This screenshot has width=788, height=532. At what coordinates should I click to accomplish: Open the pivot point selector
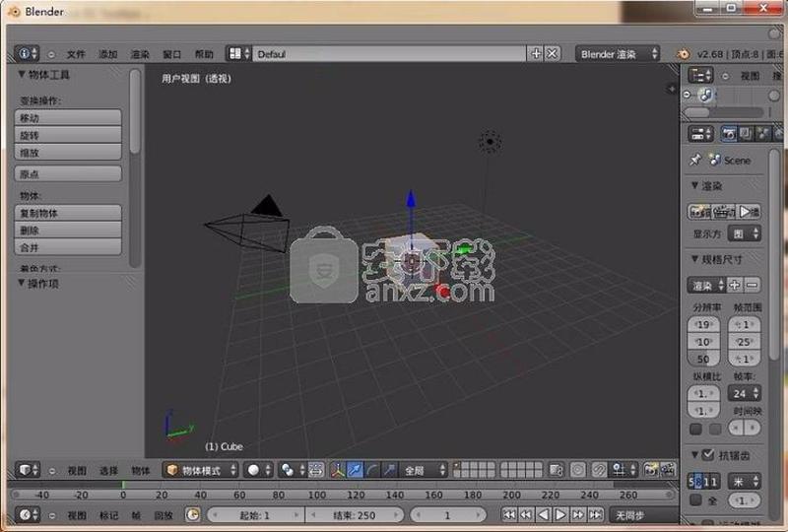(x=292, y=470)
